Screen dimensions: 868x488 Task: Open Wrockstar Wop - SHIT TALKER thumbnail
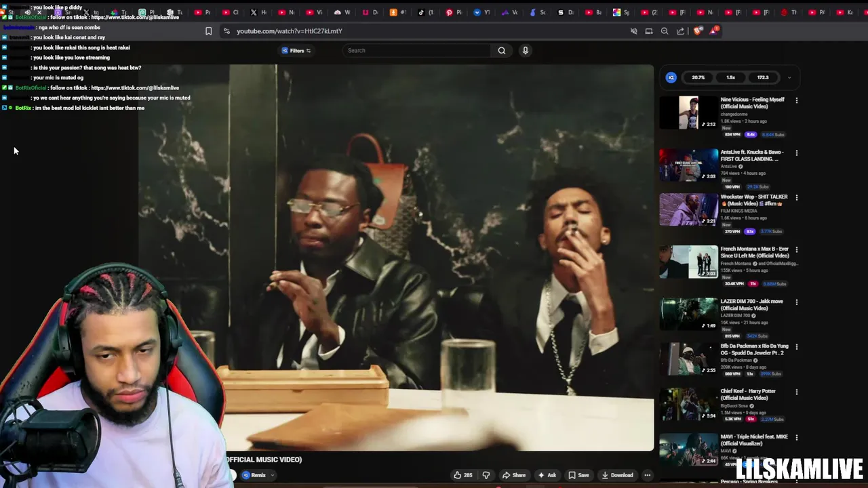688,209
